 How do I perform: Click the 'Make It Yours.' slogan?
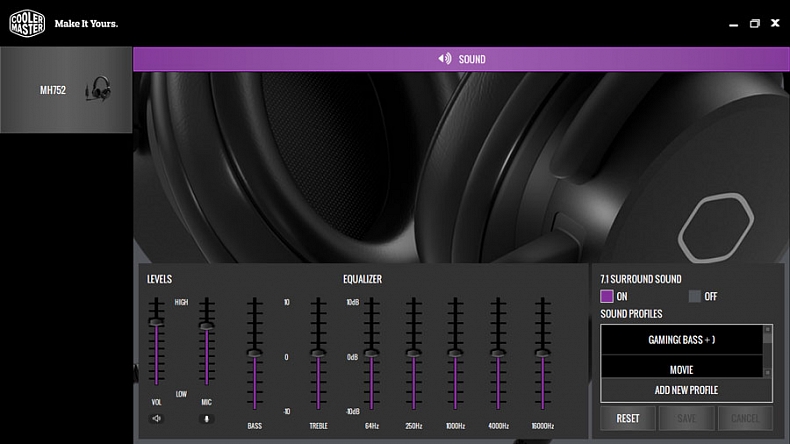(86, 24)
